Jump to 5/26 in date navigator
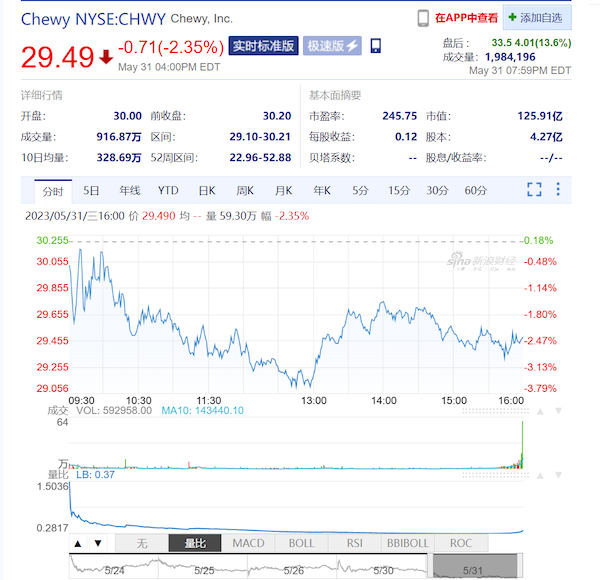Image resolution: width=600 pixels, height=580 pixels. (293, 570)
